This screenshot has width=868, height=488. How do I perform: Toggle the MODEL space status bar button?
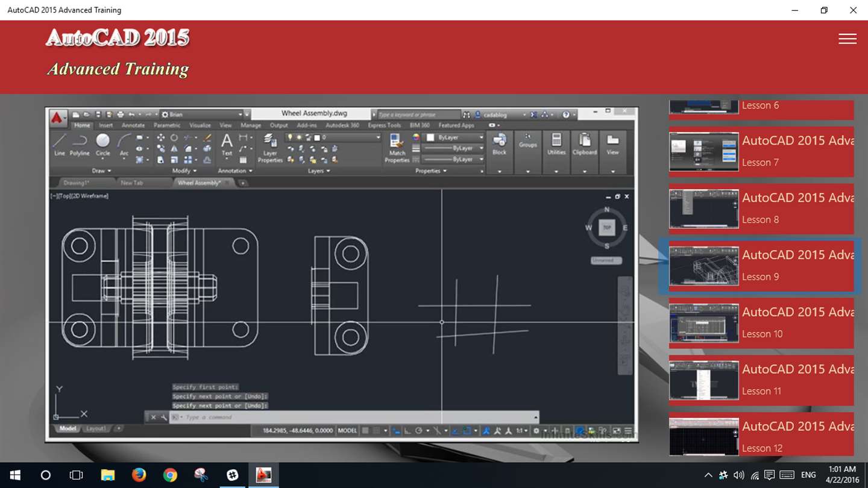(x=347, y=431)
